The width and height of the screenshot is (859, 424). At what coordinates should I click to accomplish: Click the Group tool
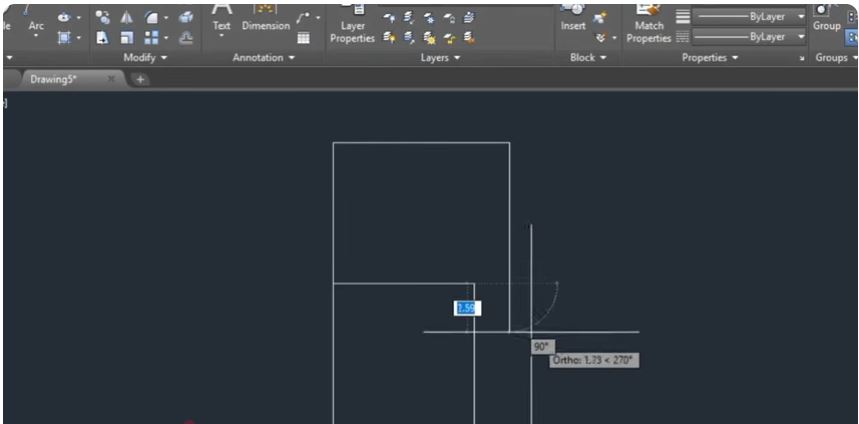point(827,18)
